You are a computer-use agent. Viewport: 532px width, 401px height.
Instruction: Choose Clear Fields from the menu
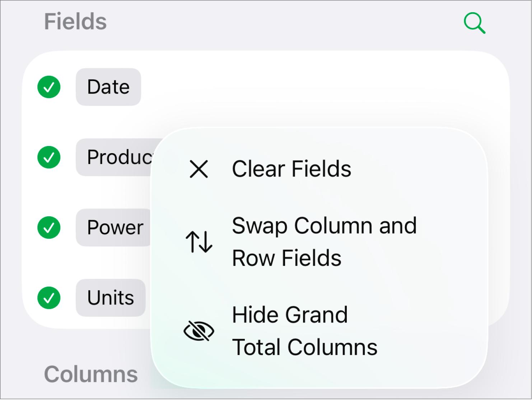(291, 169)
